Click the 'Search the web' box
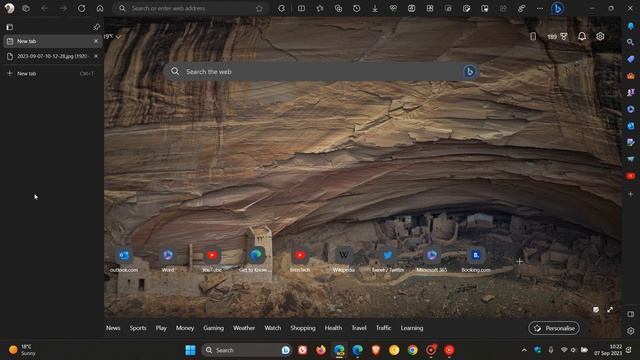 pyautogui.click(x=322, y=71)
